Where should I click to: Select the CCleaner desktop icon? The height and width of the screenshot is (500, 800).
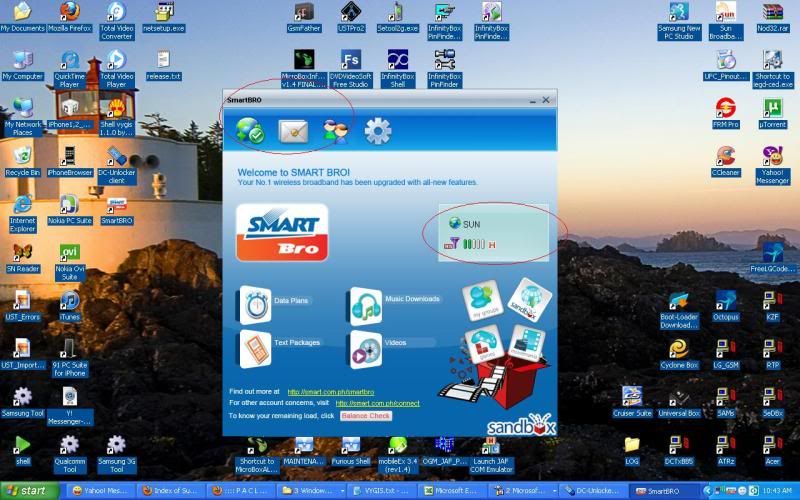(726, 162)
